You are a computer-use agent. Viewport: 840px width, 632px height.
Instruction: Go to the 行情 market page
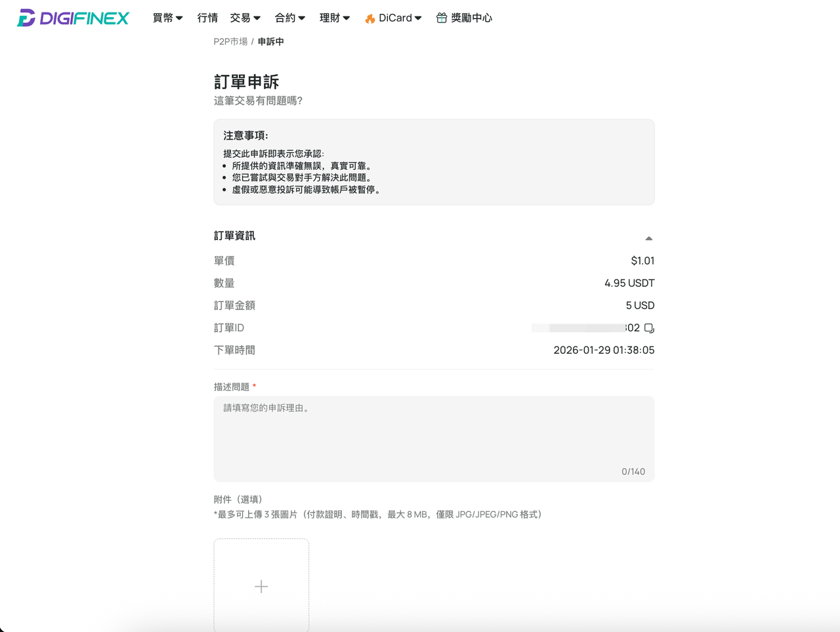coord(207,18)
